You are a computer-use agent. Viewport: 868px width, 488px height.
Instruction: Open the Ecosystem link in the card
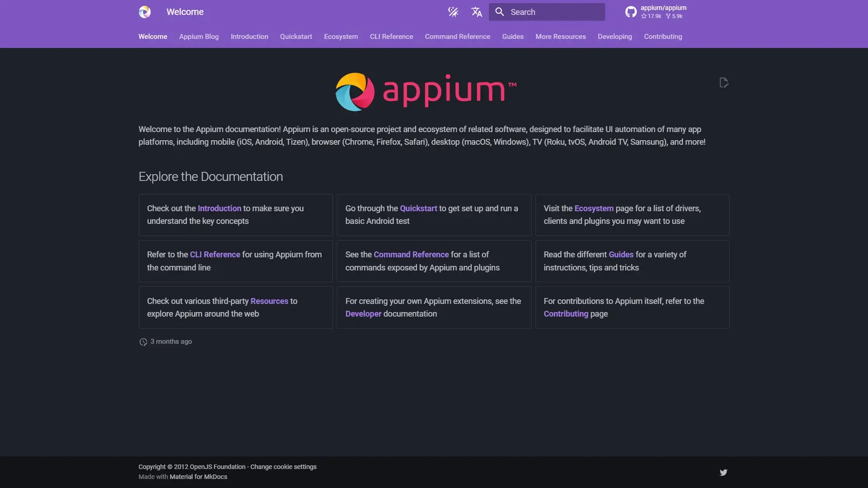(594, 208)
